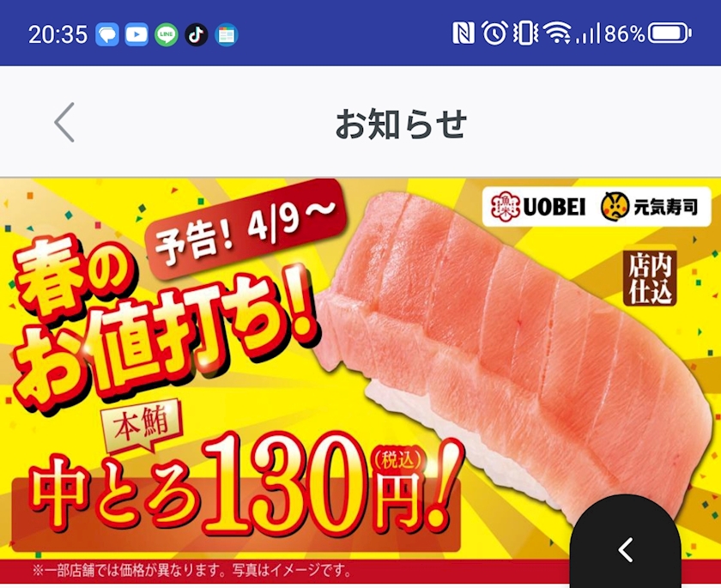Open the messages notification icon
This screenshot has height=588, width=721.
107,34
